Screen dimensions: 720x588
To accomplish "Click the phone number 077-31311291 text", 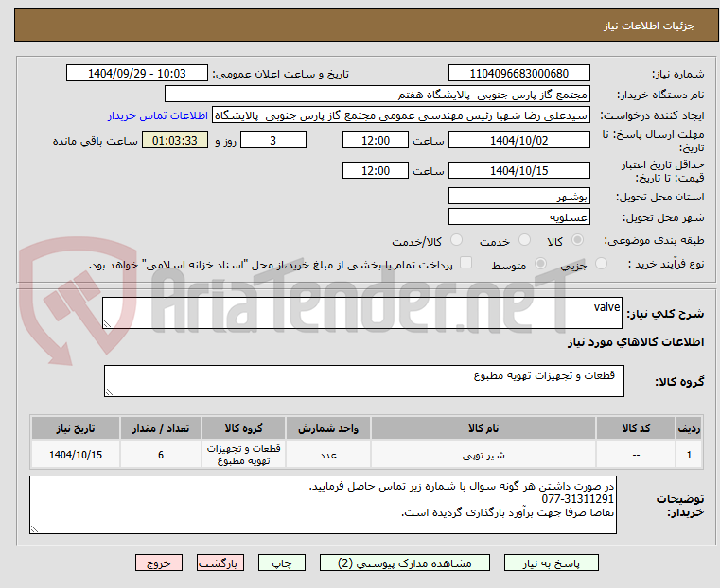I will (578, 499).
